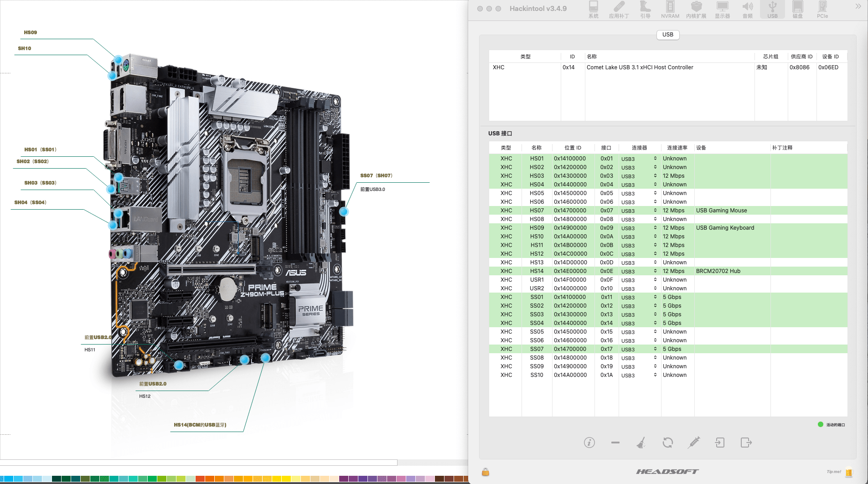Click the export icon with outward arrow

746,443
